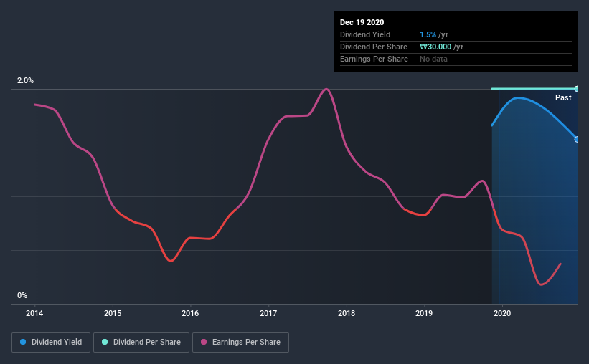The width and height of the screenshot is (589, 364).
Task: Click the Earnings Per Share tooltip row label
Action: click(x=374, y=59)
